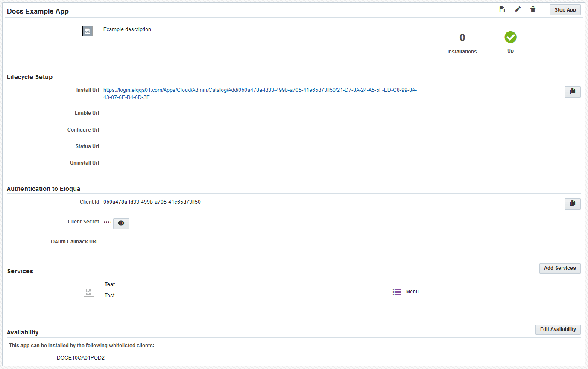Image resolution: width=588 pixels, height=369 pixels.
Task: Copy the Install Url with copy icon
Action: 572,92
